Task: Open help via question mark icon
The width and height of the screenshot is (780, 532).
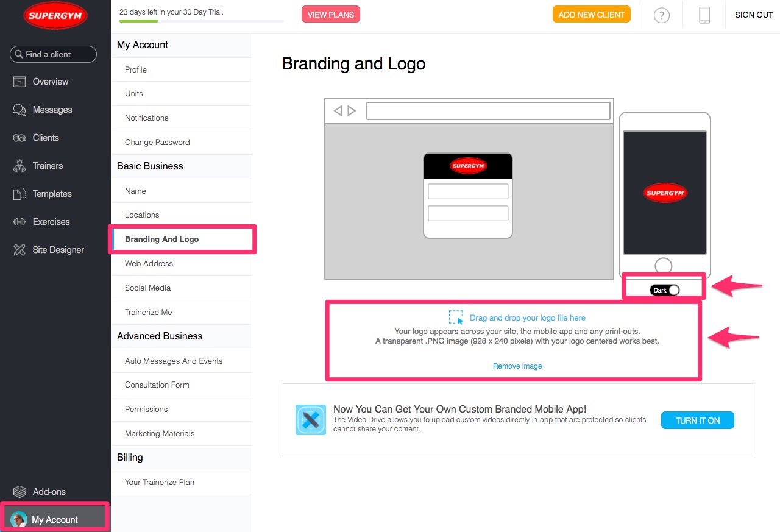Action: pos(661,16)
